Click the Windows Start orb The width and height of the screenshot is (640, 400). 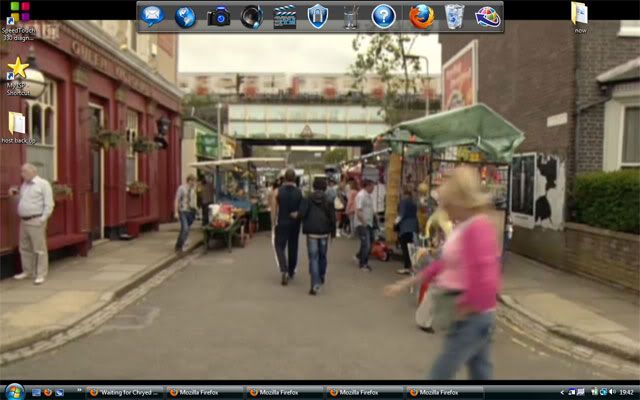tap(13, 392)
